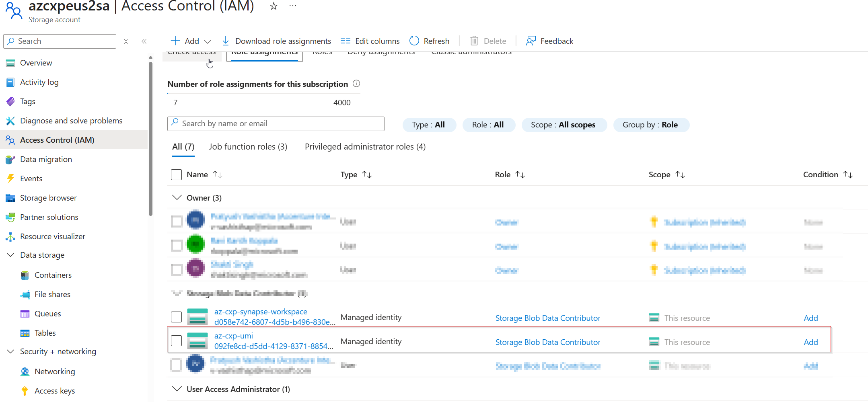Collapse the sidebar with the double chevron

(x=144, y=41)
